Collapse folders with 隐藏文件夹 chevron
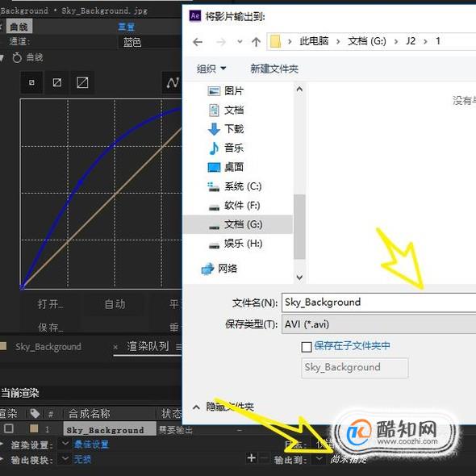476x476 pixels. point(196,407)
